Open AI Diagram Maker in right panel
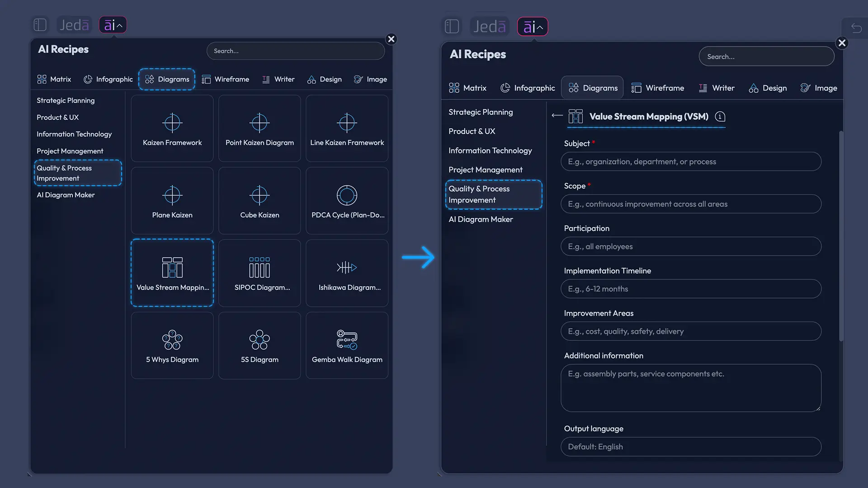 click(481, 220)
